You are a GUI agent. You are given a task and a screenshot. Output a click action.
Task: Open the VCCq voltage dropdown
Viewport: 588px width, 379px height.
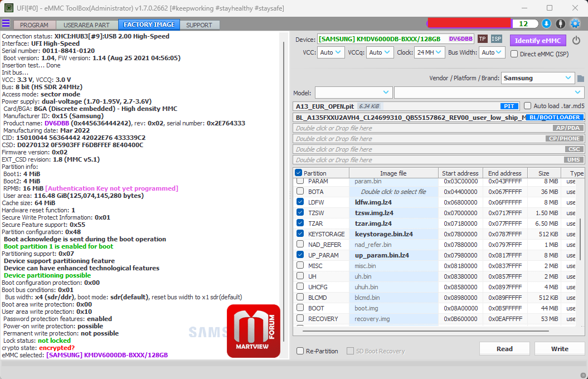pyautogui.click(x=380, y=52)
